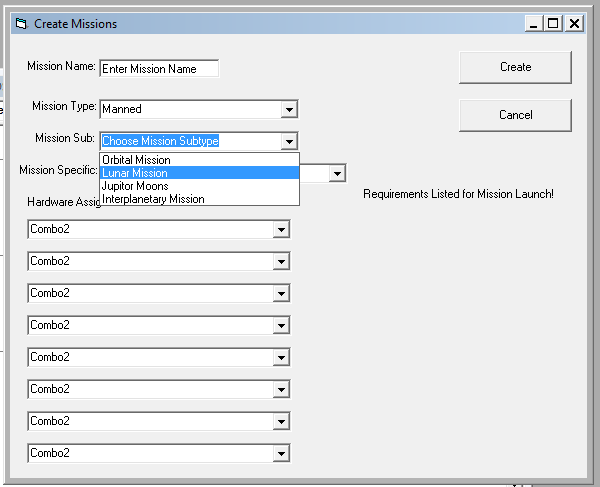The image size is (600, 487).
Task: Open the Mission Type dropdown
Action: (x=289, y=109)
